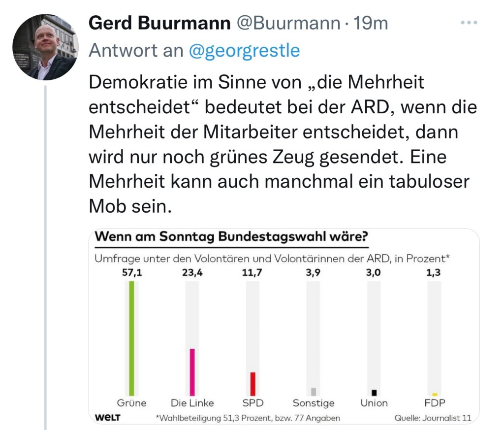Open the @georgrestle profile link
Viewport: 504px width, 430px height.
tap(244, 50)
